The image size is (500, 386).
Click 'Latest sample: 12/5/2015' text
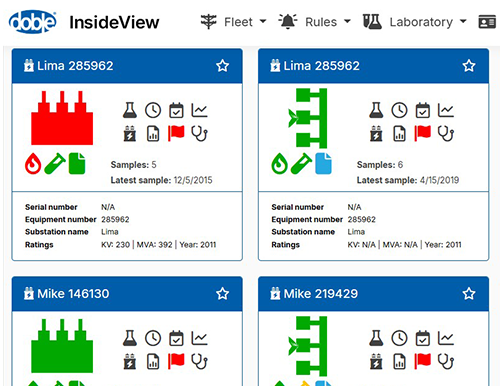click(x=161, y=180)
